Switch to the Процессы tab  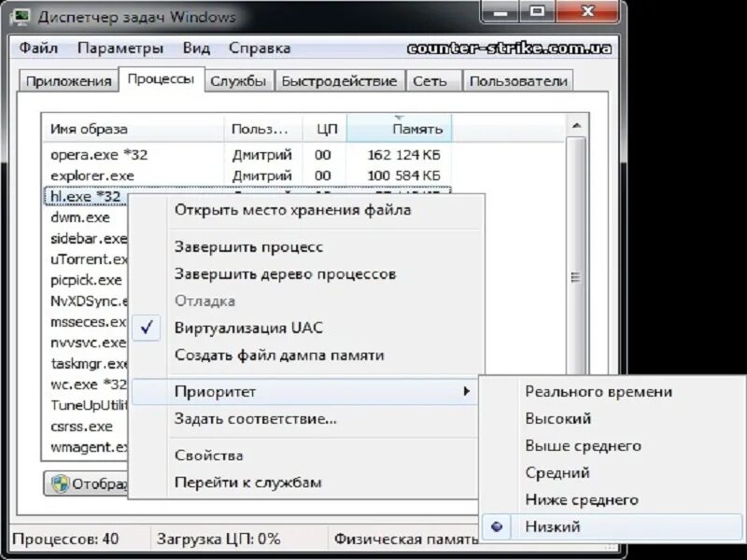[161, 79]
